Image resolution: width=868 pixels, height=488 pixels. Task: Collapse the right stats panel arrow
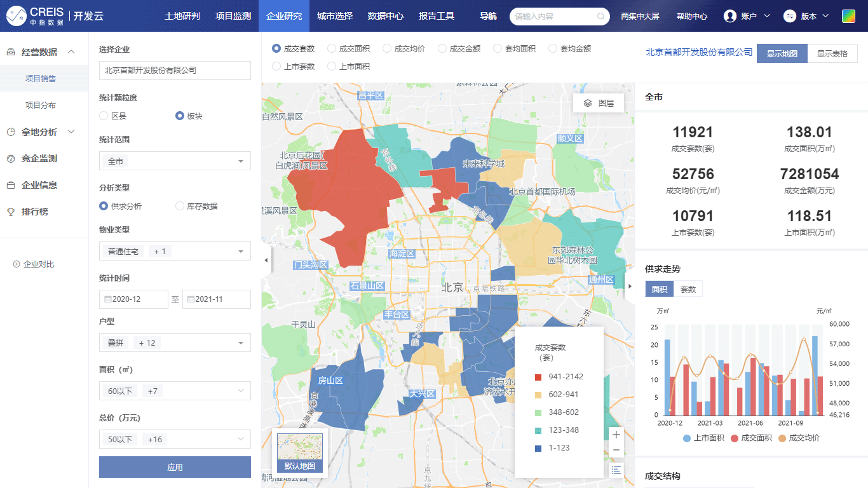point(630,286)
